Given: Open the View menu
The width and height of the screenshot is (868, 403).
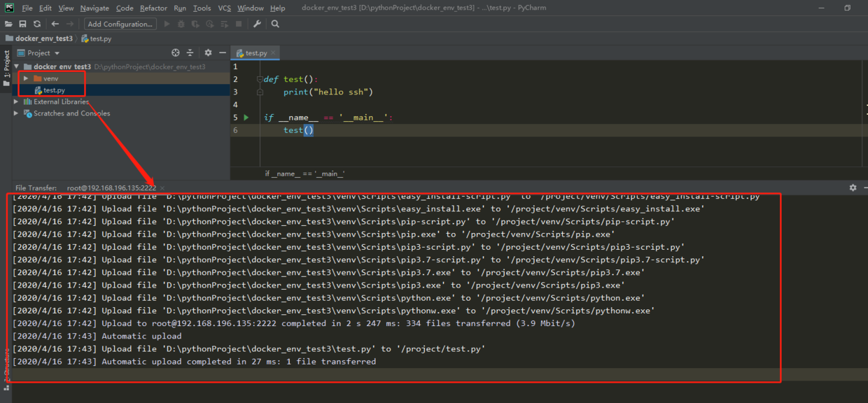Looking at the screenshot, I should click(66, 8).
